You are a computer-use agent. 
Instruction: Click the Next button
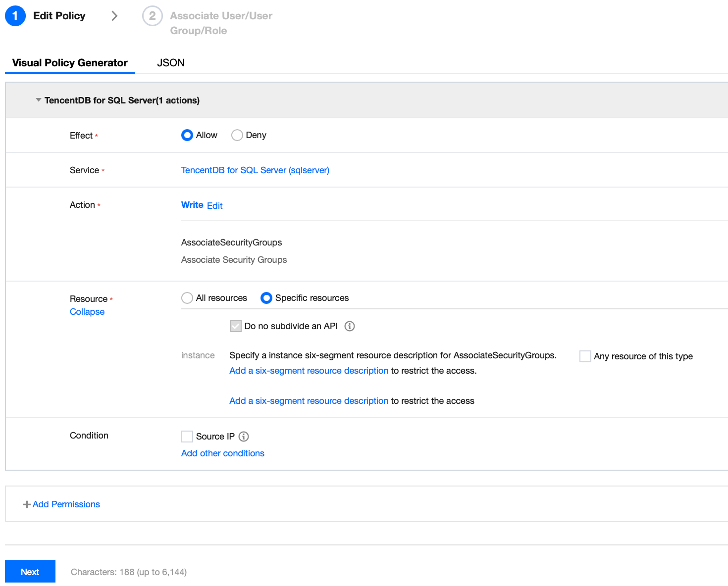[x=30, y=572]
